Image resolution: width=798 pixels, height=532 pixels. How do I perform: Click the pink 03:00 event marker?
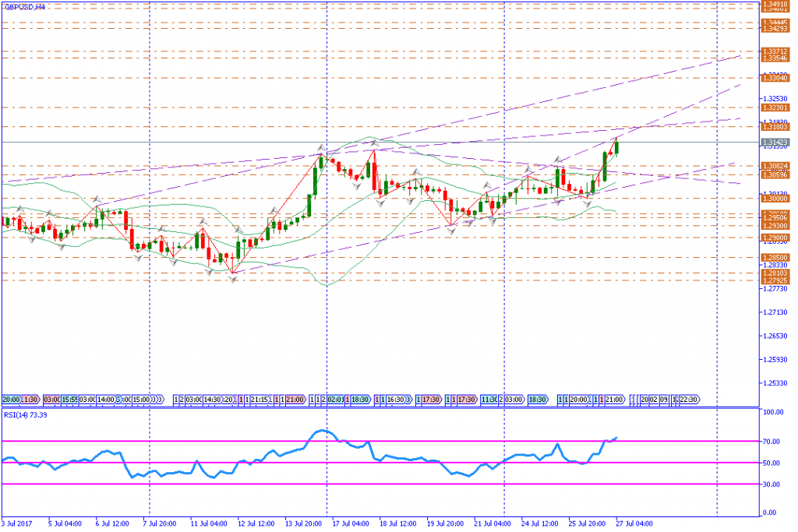coord(52,400)
